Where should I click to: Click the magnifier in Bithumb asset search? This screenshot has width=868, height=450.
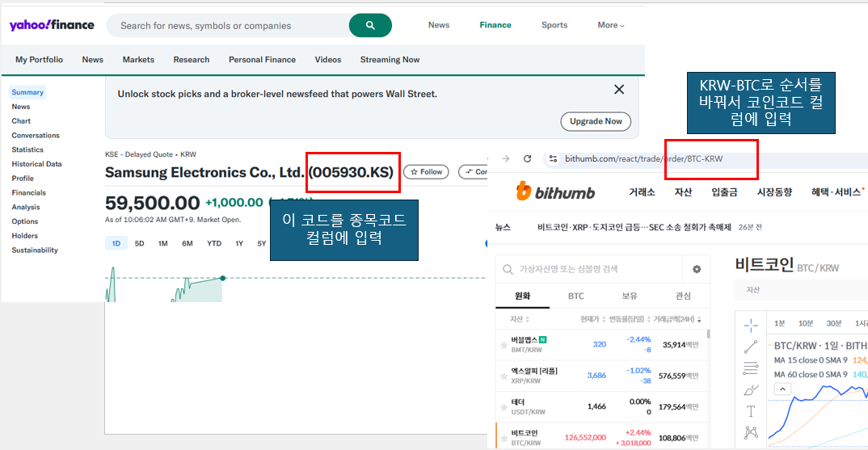tap(508, 270)
